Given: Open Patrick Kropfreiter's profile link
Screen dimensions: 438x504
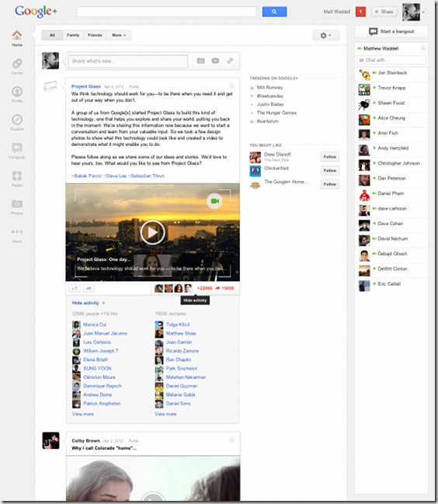Looking at the screenshot, I should [x=102, y=403].
